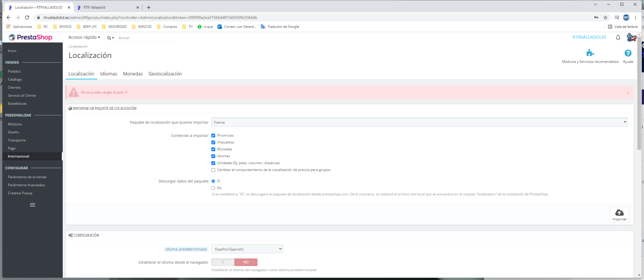Open the Ayuda help icon
The height and width of the screenshot is (280, 644).
(x=628, y=53)
